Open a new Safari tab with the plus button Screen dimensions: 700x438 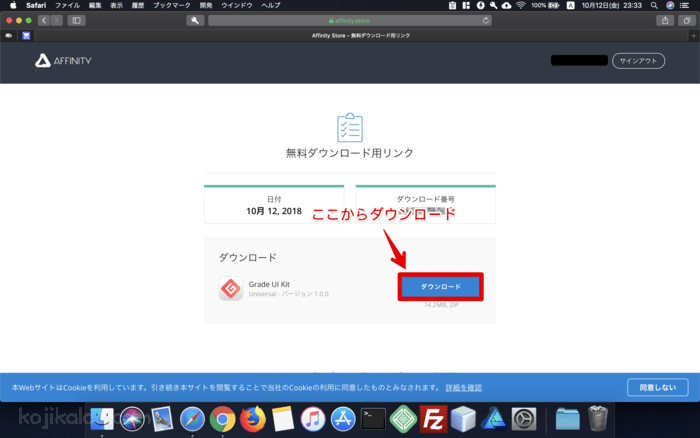point(694,36)
